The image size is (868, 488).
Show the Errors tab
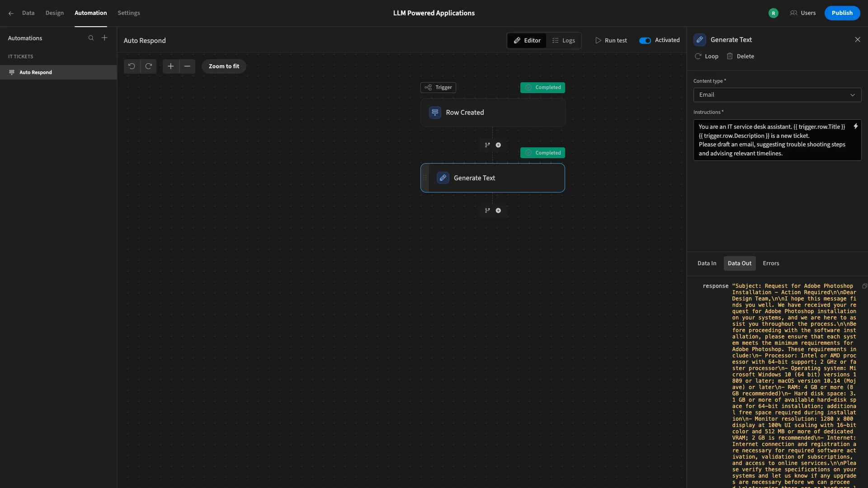click(771, 263)
